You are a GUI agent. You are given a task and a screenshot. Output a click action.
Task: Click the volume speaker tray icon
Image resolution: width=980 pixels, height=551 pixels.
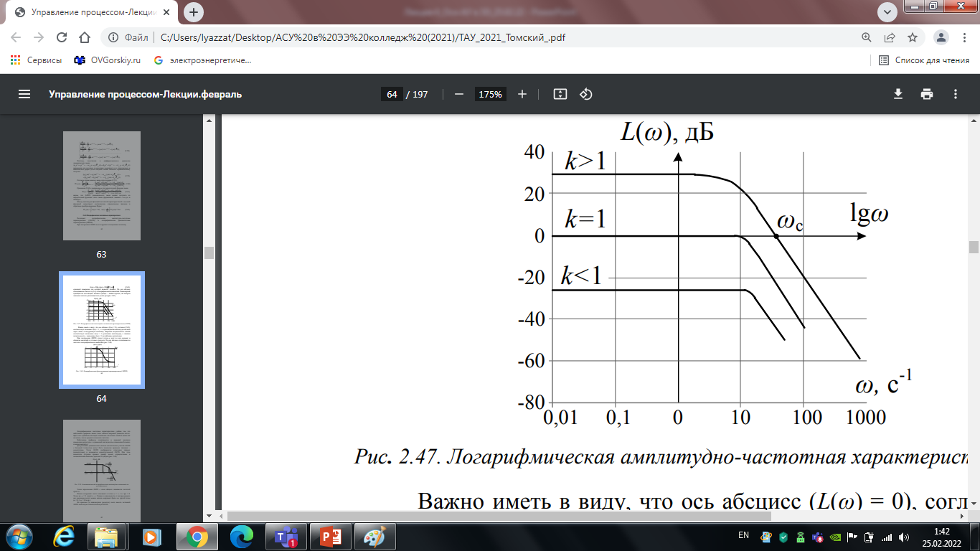coord(903,536)
